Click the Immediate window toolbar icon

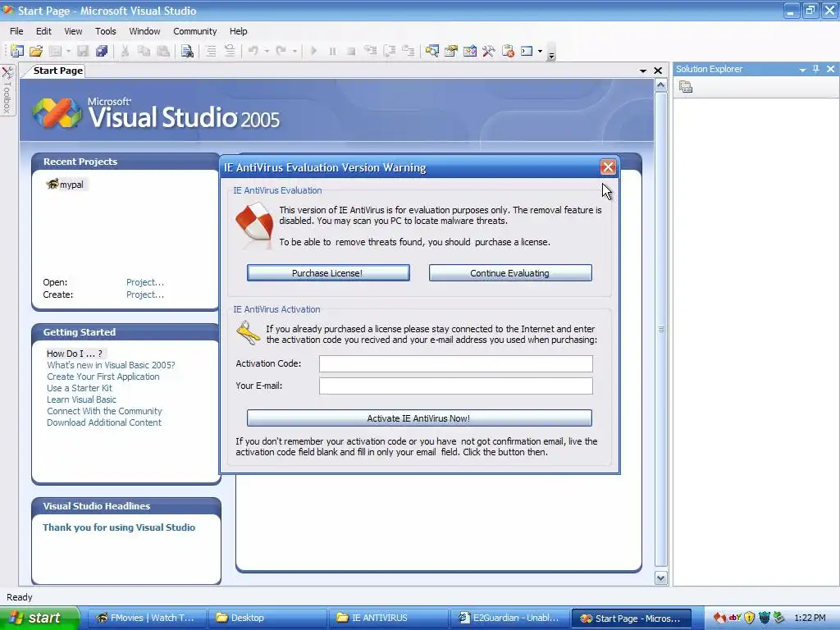(527, 51)
